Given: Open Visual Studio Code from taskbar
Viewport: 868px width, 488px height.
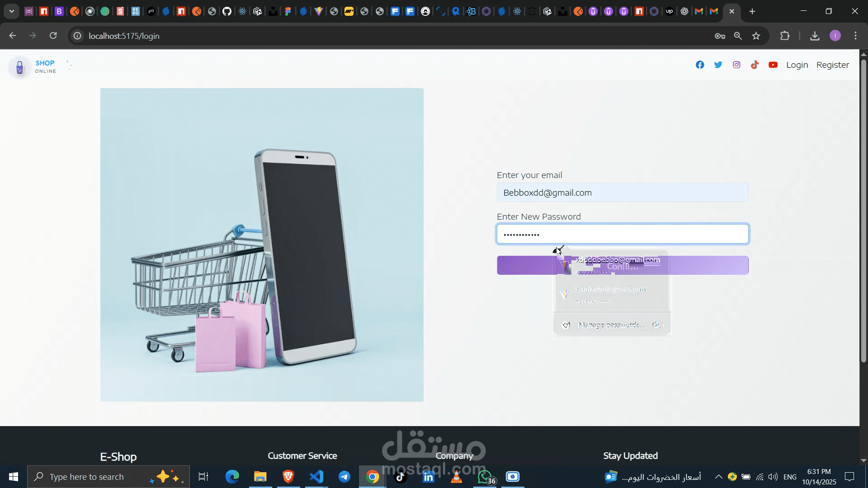Looking at the screenshot, I should (316, 477).
